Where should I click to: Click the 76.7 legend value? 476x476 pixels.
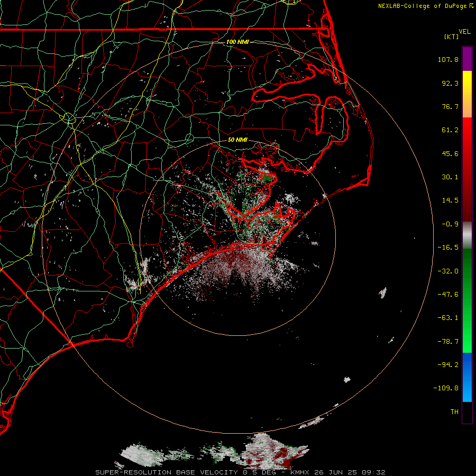450,106
